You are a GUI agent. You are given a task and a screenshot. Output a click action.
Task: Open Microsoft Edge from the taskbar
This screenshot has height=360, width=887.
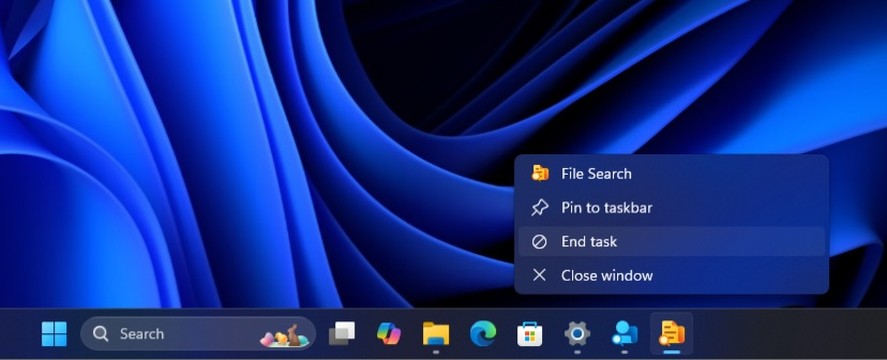[x=483, y=334]
